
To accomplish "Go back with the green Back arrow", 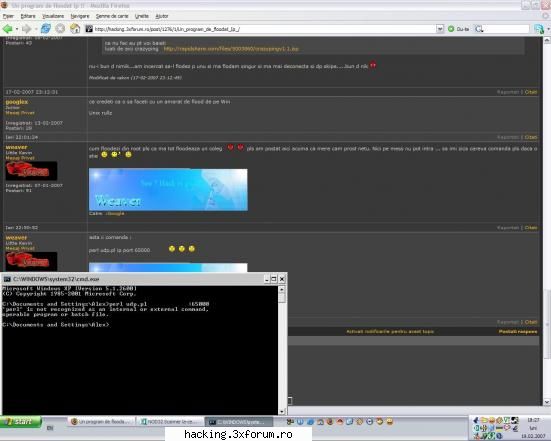I will (x=7, y=29).
